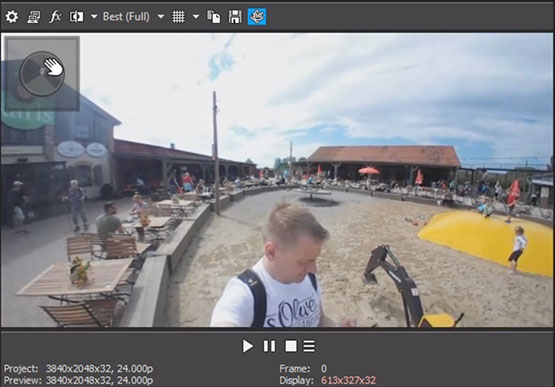The height and width of the screenshot is (387, 555).
Task: Click the red Display 613x327x32 value
Action: tap(348, 381)
